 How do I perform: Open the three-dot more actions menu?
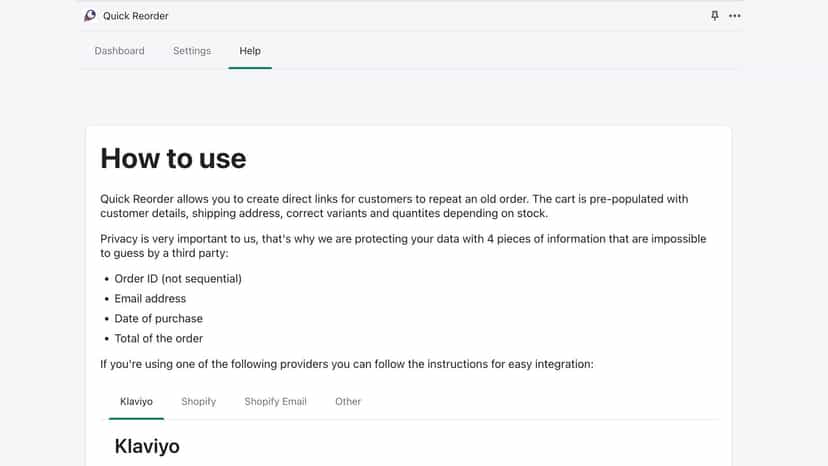click(x=735, y=16)
